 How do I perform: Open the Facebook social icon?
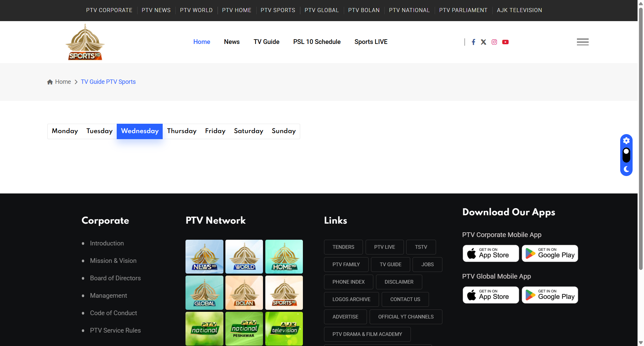(x=473, y=42)
